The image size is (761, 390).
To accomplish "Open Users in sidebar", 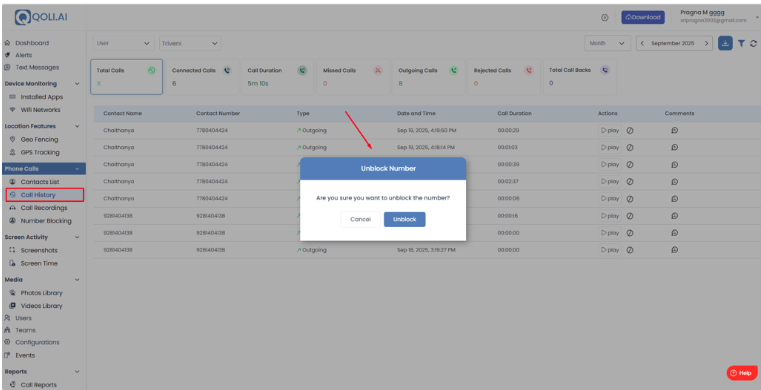I will pos(23,318).
